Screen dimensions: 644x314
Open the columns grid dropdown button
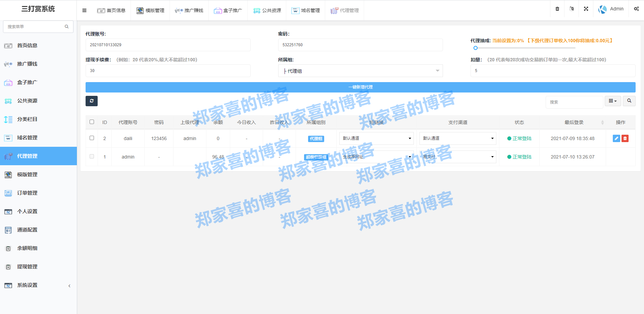coord(613,101)
